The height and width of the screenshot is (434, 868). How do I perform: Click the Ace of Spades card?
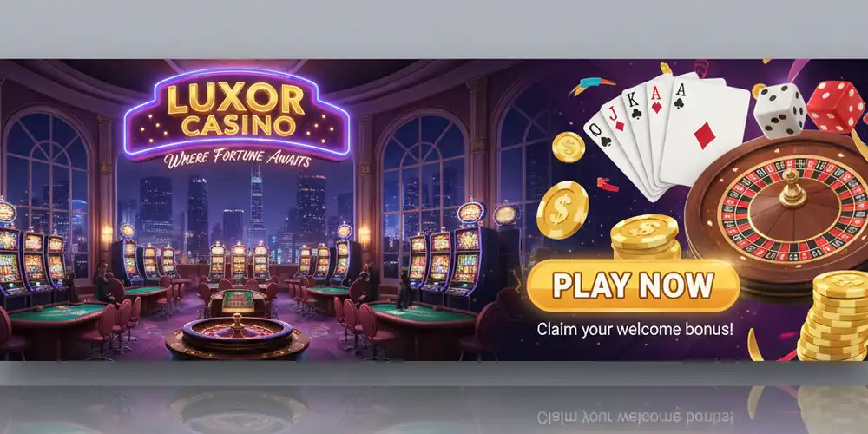click(x=703, y=132)
